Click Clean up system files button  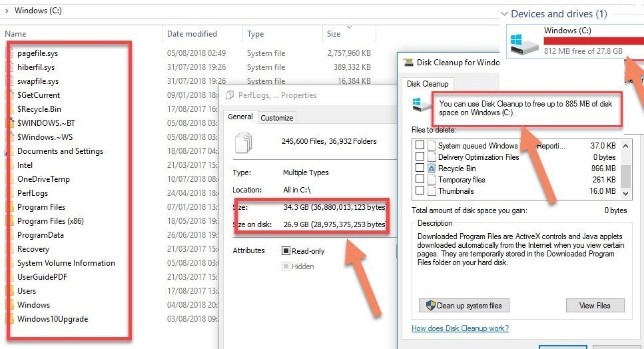(464, 306)
